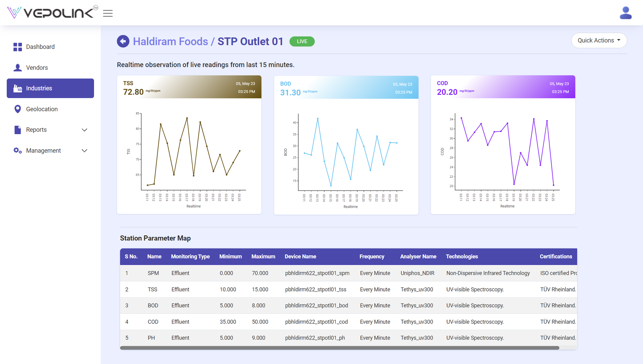Click the Geolocation pin icon
Image resolution: width=643 pixels, height=364 pixels.
pos(18,109)
